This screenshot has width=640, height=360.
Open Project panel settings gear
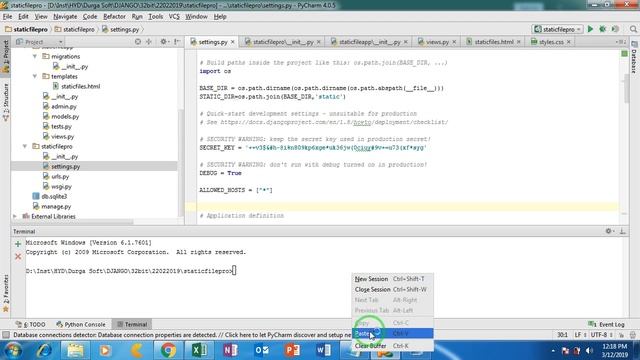[164, 42]
